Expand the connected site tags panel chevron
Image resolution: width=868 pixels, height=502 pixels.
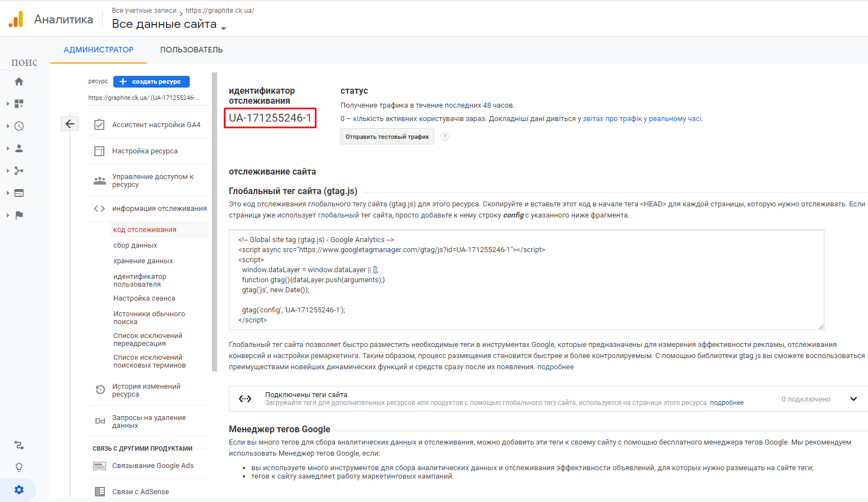853,399
